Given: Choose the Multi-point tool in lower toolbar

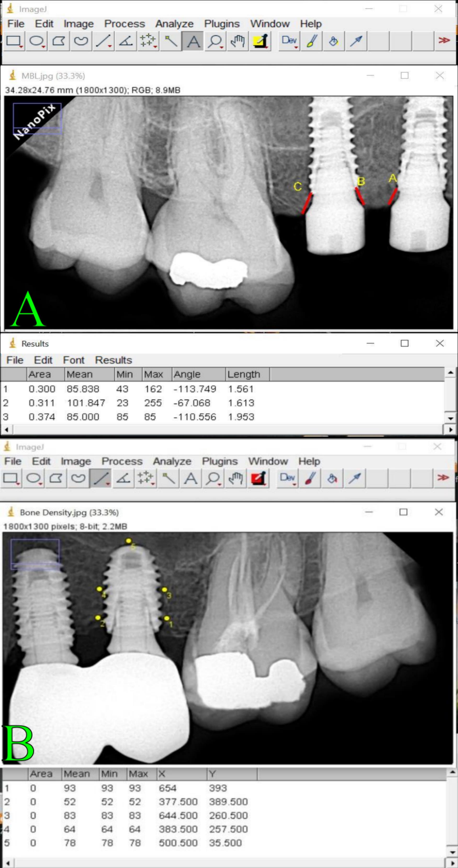Looking at the screenshot, I should [x=146, y=478].
